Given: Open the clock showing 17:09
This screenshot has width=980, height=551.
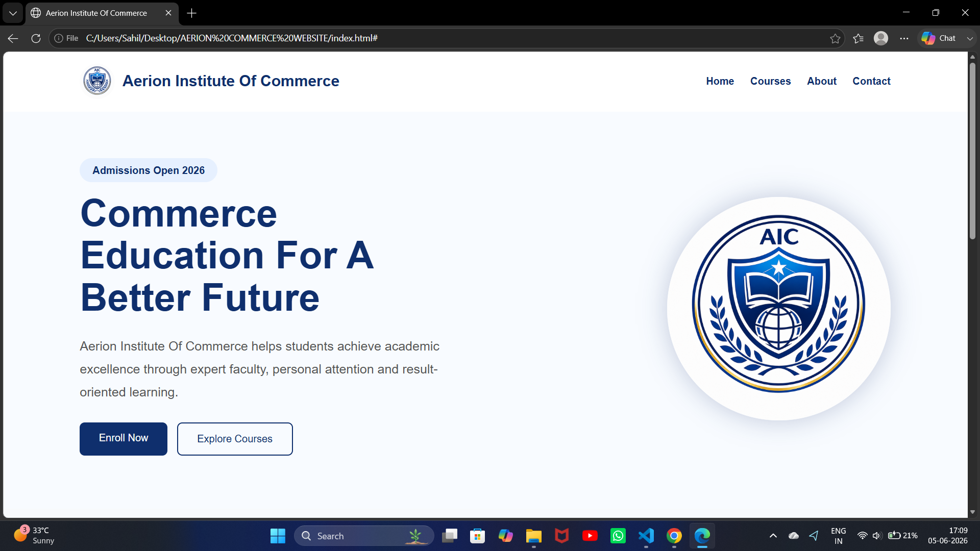Looking at the screenshot, I should (948, 536).
